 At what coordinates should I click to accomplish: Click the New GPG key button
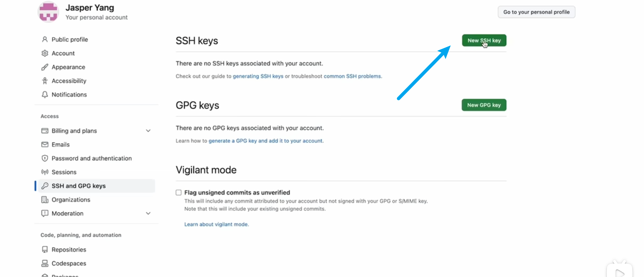click(x=484, y=105)
